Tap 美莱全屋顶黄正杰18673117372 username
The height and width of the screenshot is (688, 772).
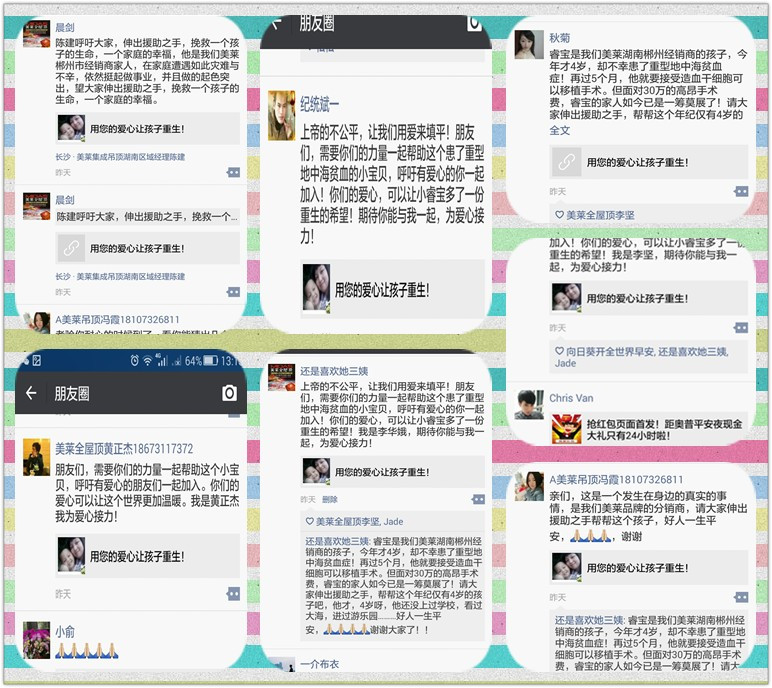(x=124, y=449)
